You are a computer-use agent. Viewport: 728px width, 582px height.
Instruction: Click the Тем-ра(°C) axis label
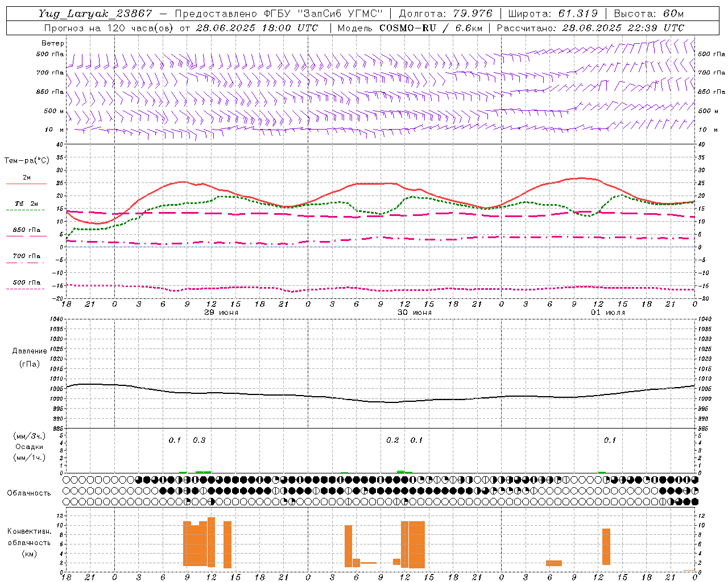click(x=27, y=161)
